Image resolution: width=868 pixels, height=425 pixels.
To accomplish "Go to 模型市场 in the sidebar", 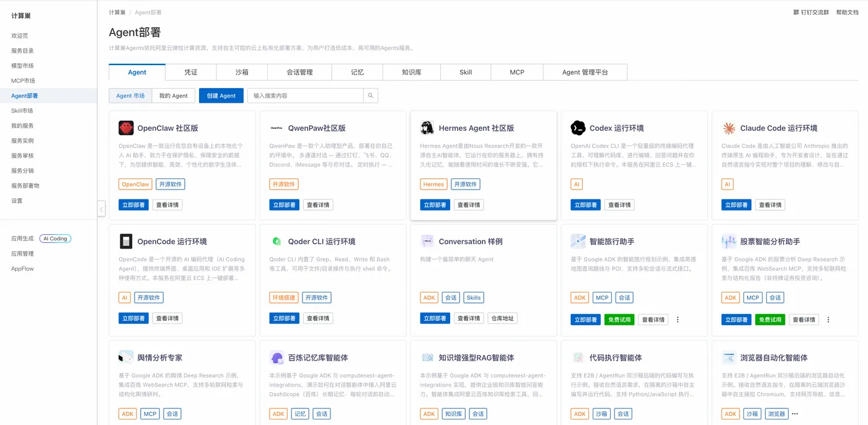I will (x=22, y=66).
